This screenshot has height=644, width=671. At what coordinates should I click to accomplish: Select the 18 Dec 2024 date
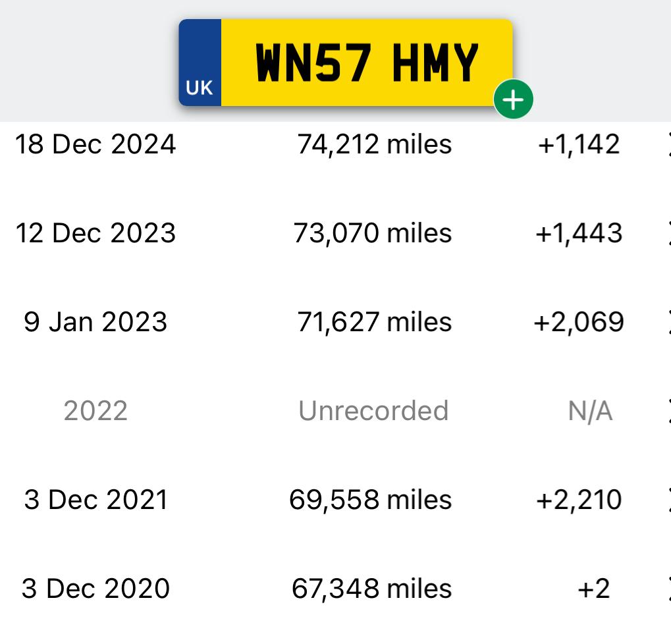[95, 144]
